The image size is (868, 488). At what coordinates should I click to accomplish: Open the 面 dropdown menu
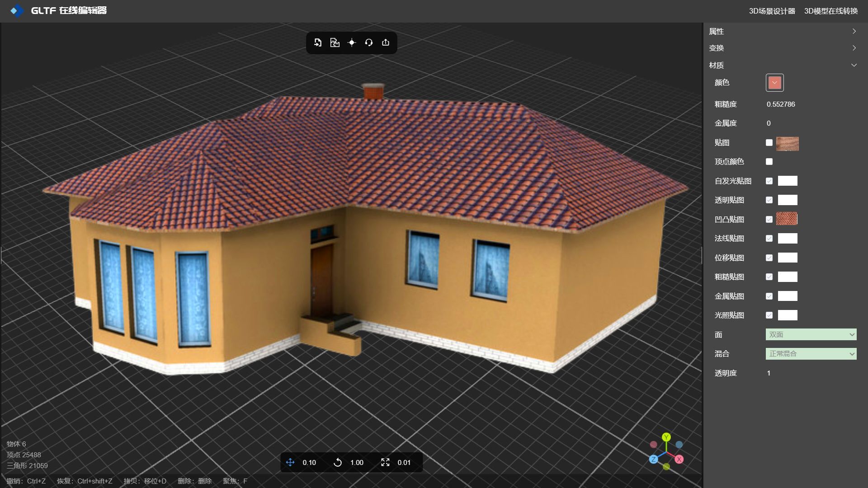[811, 334]
